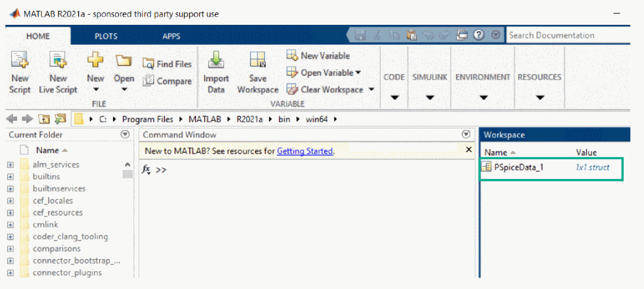This screenshot has width=644, height=289.
Task: Open the dropdown arrow under New
Action: 95,89
